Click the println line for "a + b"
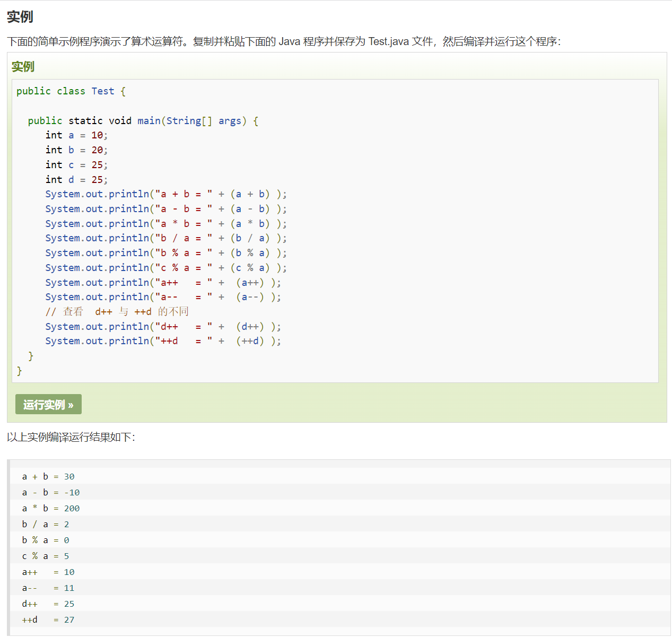The width and height of the screenshot is (672, 637). coord(165,194)
